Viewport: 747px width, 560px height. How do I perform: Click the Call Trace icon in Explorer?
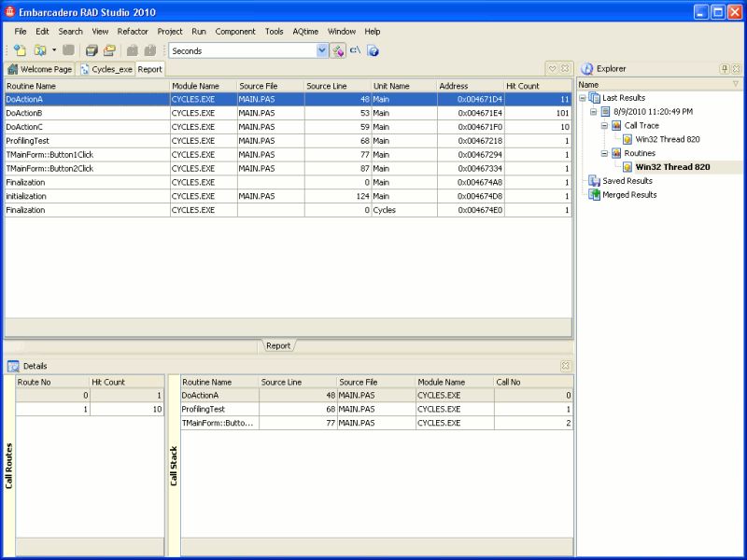pos(616,126)
